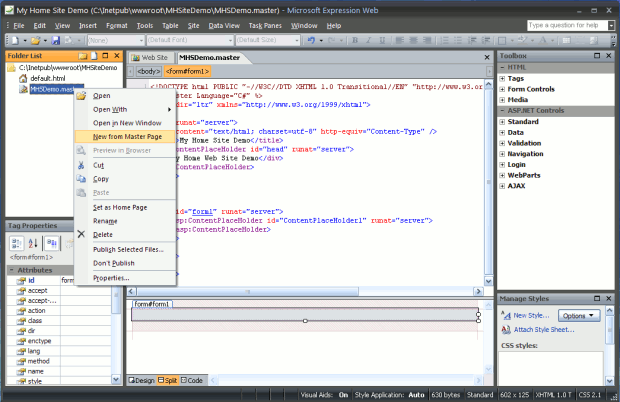Expand the Tags node in Toolbox

click(x=502, y=79)
